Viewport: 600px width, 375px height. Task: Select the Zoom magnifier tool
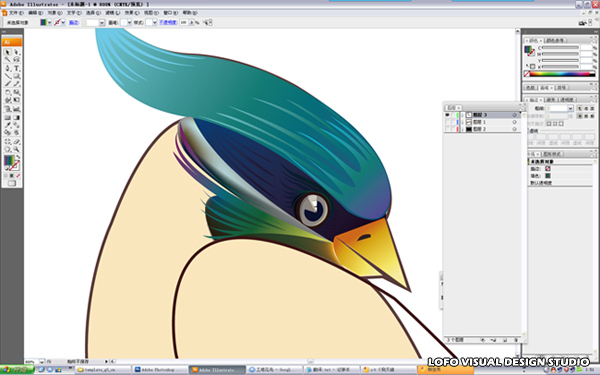pyautogui.click(x=16, y=149)
